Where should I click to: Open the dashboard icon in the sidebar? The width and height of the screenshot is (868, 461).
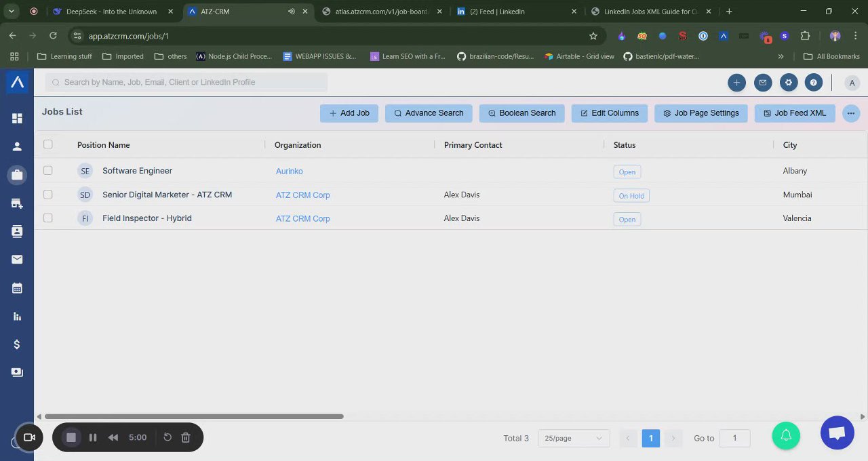(x=17, y=119)
